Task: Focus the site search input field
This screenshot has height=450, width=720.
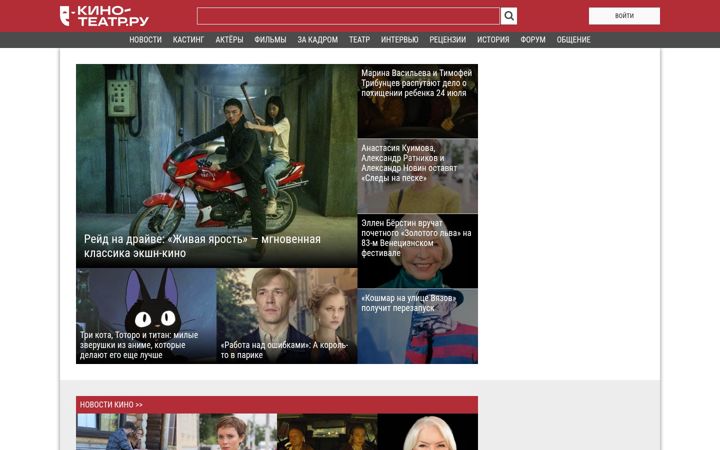Action: point(348,16)
